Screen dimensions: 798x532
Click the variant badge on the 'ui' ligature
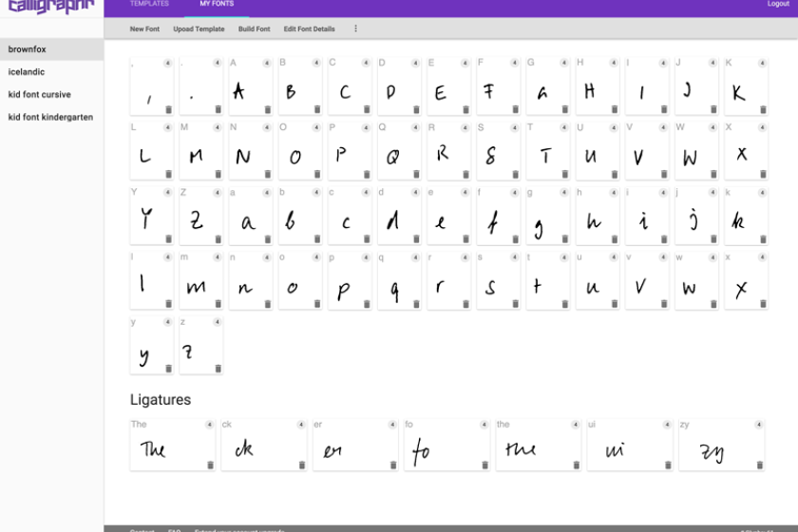tap(667, 425)
